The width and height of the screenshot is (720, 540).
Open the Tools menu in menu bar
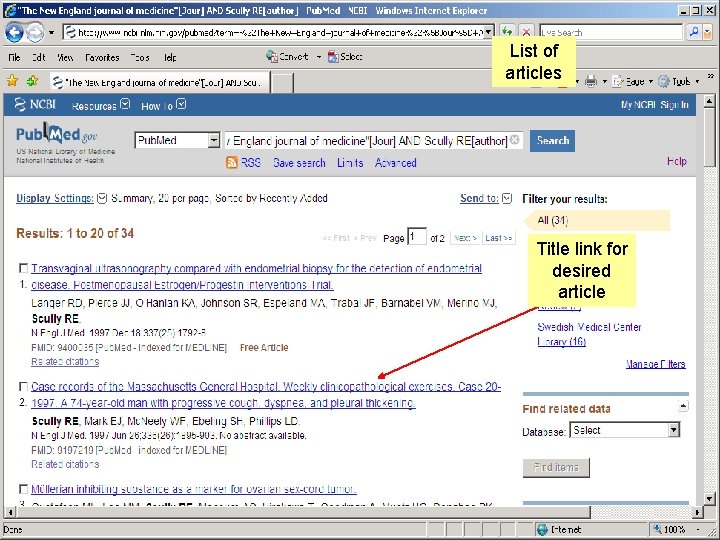140,57
